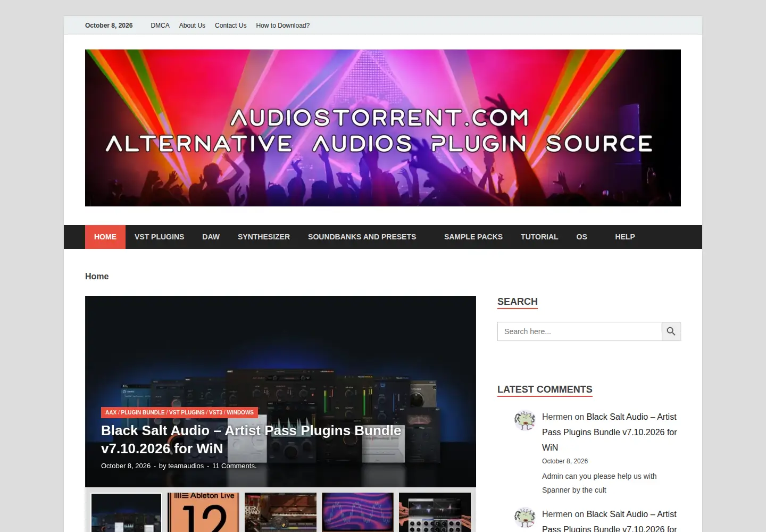Focus the Search here... input field
766x532 pixels.
coord(579,331)
